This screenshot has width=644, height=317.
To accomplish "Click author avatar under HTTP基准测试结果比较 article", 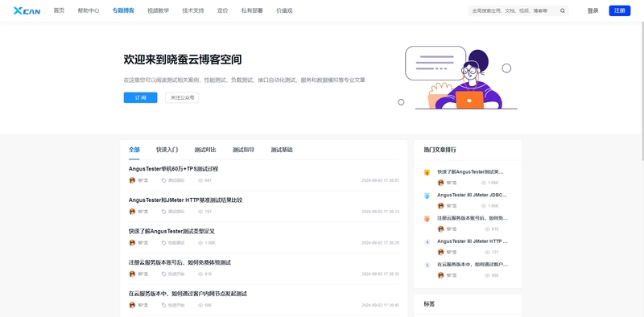I will [132, 212].
